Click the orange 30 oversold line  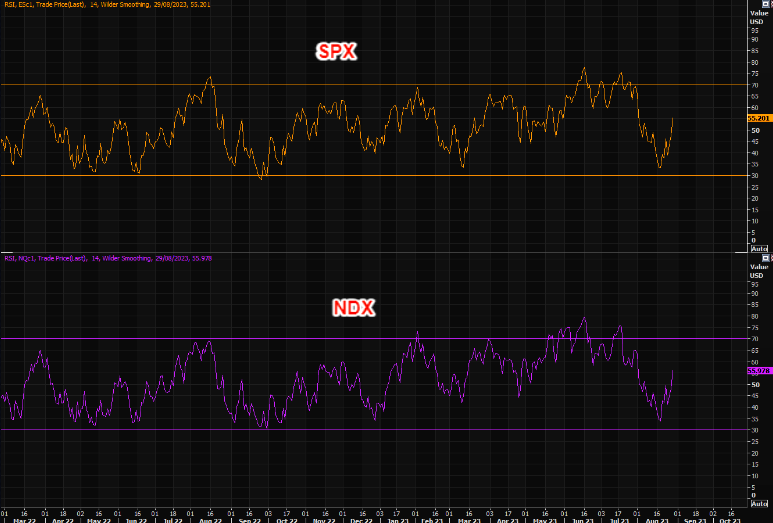pos(375,175)
